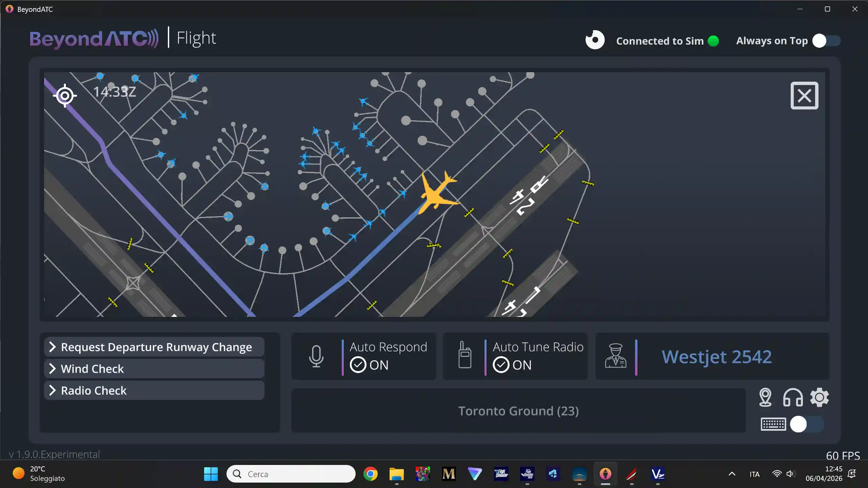This screenshot has height=488, width=868.
Task: Open the notifications bell icon
Action: coord(852,474)
